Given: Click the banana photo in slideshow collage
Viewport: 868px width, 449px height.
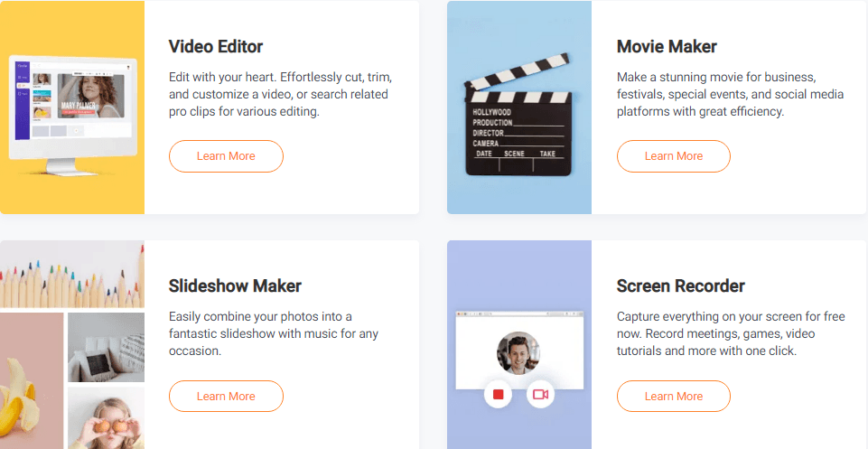Looking at the screenshot, I should click(32, 381).
